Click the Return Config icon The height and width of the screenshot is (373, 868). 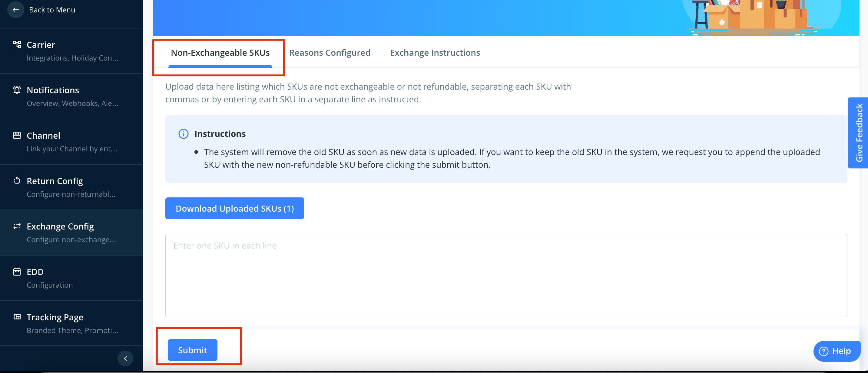point(17,181)
